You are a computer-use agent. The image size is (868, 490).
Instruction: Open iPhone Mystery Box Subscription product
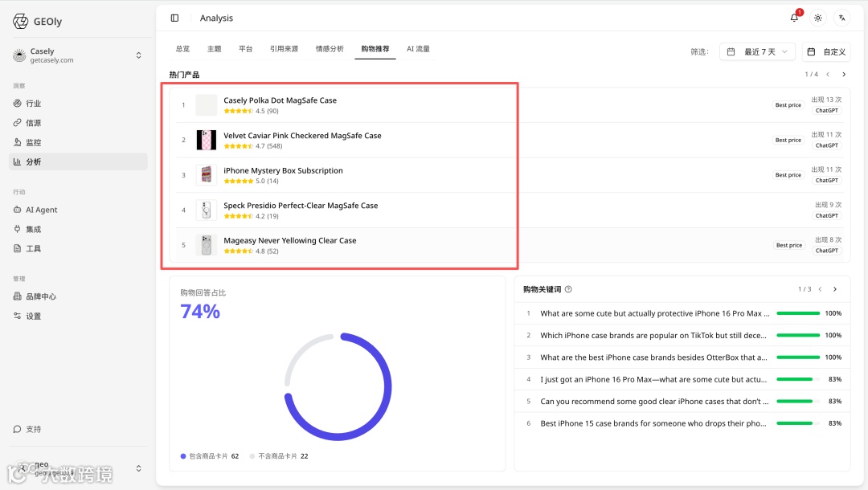(x=284, y=170)
